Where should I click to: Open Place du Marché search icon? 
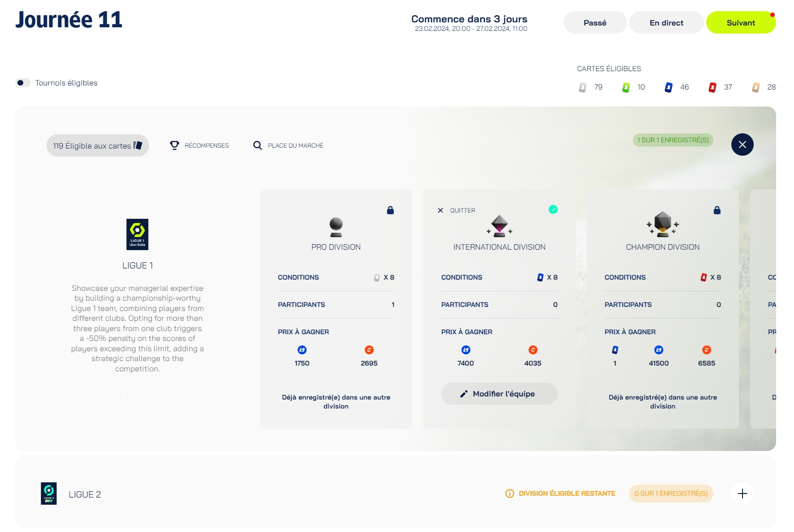(257, 145)
